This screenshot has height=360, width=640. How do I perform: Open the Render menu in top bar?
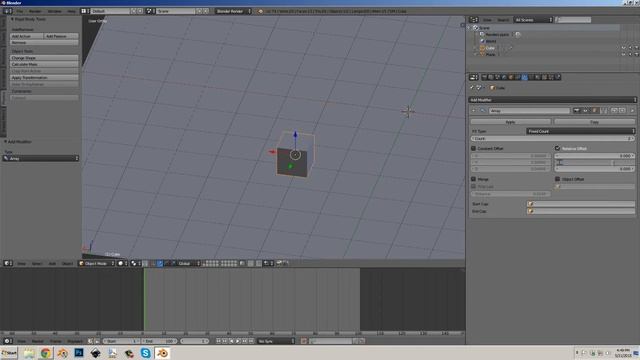click(x=35, y=11)
